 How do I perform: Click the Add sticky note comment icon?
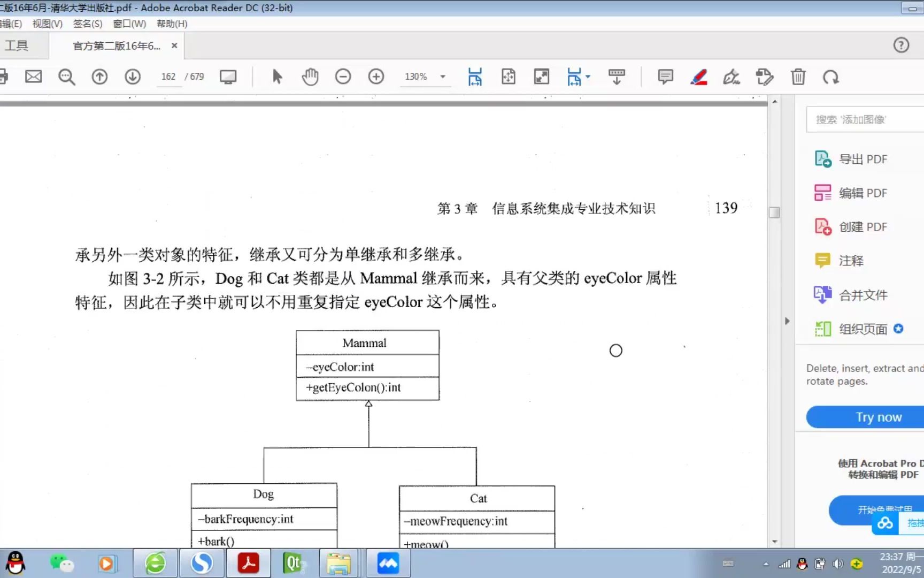[665, 77]
